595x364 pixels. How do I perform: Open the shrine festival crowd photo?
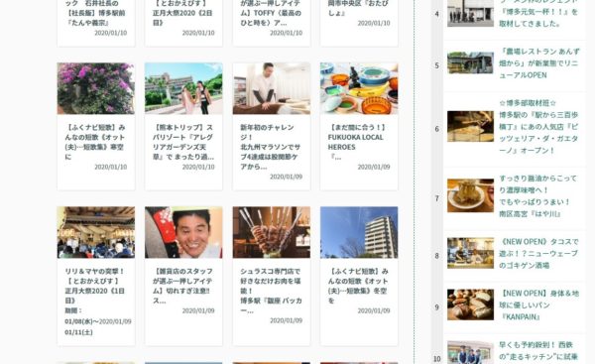pos(95,232)
